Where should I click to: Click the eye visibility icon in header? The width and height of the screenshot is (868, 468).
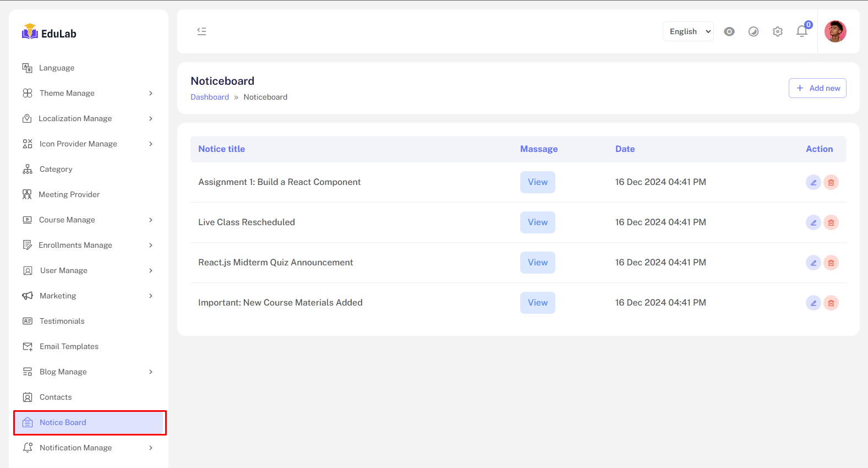[x=729, y=31]
